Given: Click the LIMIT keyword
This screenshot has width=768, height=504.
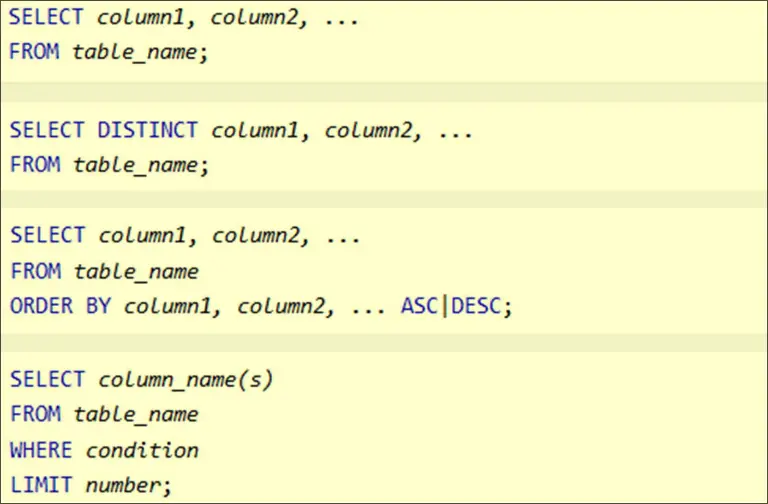Looking at the screenshot, I should click(x=41, y=486).
